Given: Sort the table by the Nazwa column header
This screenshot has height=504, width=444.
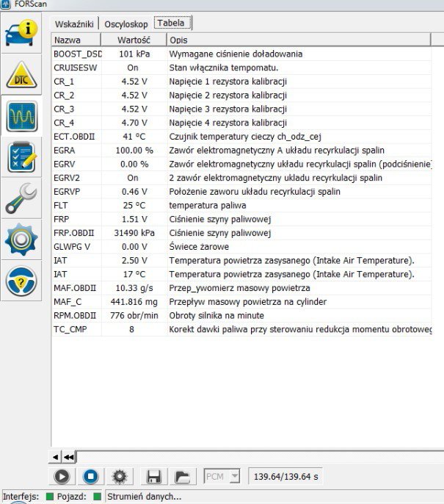Looking at the screenshot, I should pyautogui.click(x=76, y=40).
